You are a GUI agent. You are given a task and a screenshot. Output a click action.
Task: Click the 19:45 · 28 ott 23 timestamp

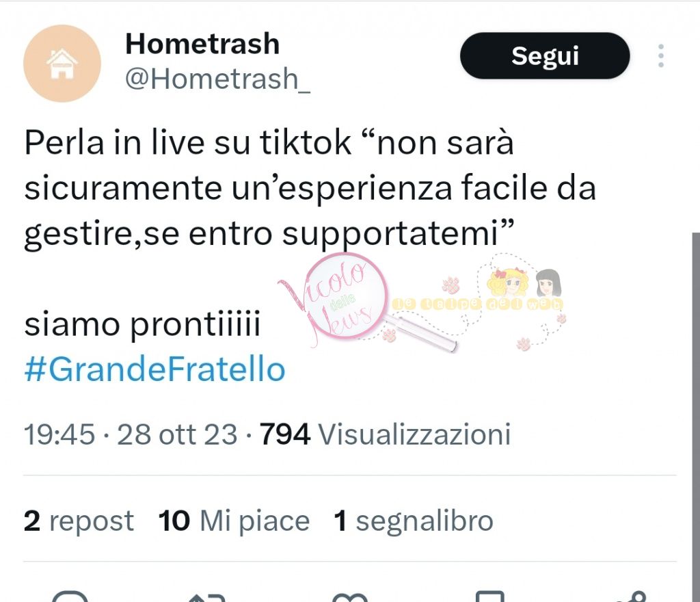click(x=131, y=434)
